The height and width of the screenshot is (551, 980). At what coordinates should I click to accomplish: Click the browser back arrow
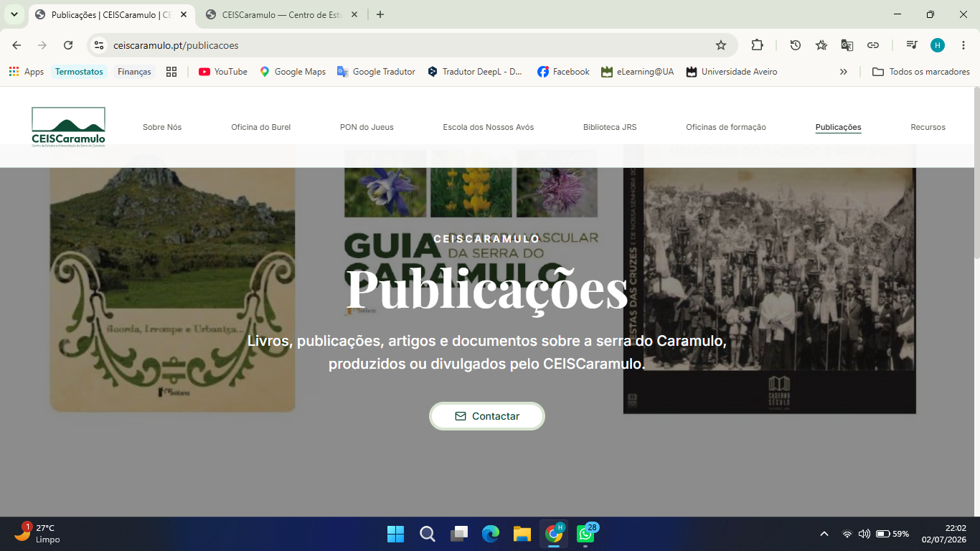(x=17, y=45)
